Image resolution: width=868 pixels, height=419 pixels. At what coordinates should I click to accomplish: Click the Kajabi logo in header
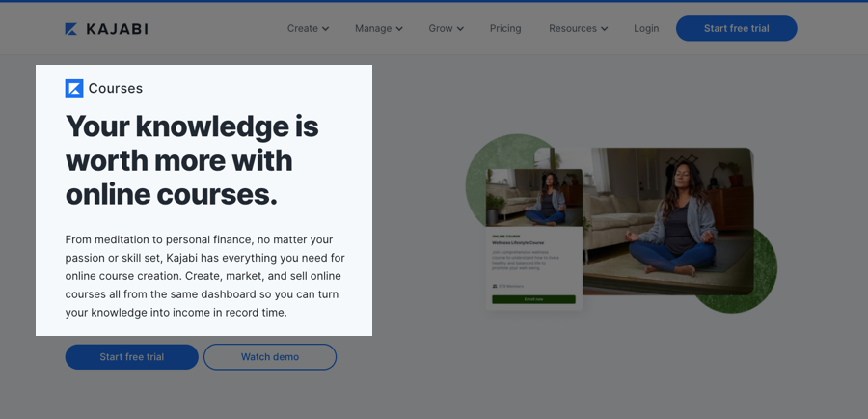pos(106,29)
